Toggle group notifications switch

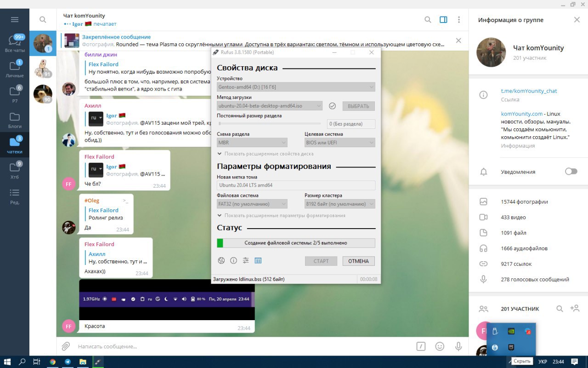pyautogui.click(x=571, y=172)
